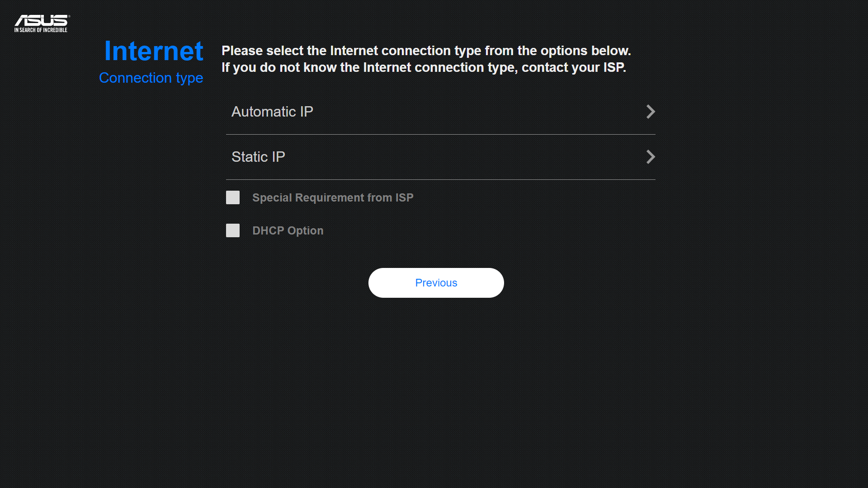Go back with the Previous button
The width and height of the screenshot is (868, 488).
(436, 283)
